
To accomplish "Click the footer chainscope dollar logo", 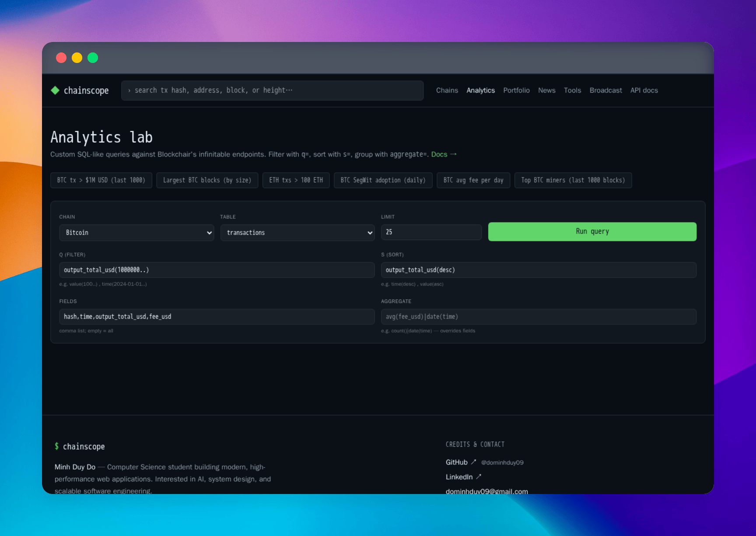I will tap(80, 446).
